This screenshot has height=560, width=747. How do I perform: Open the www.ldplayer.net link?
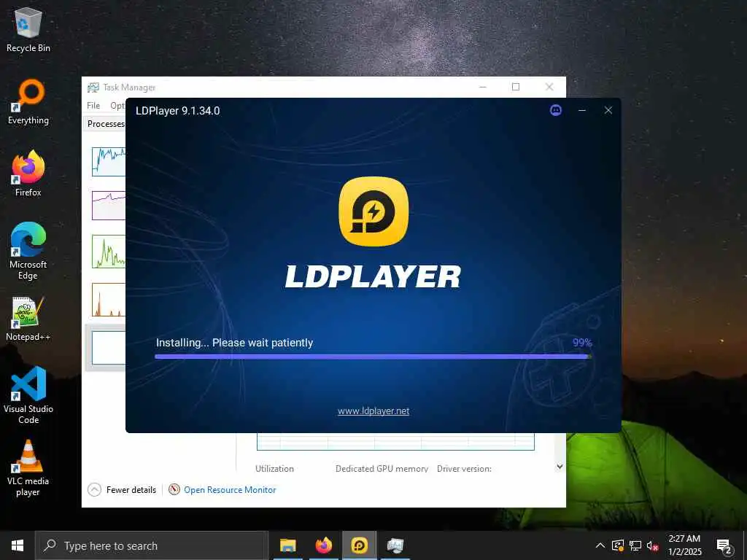coord(373,411)
